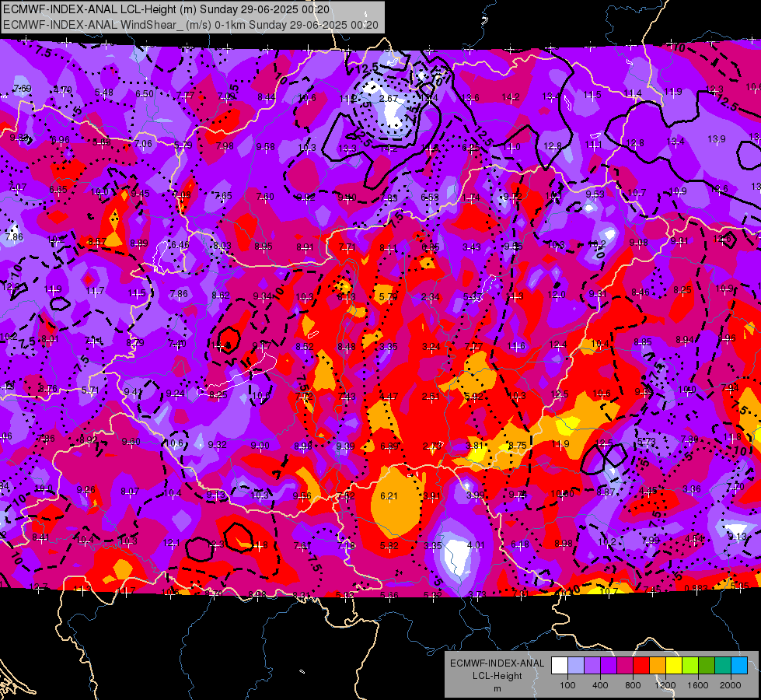Click the 13.9 grid value
This screenshot has height=700, width=761.
[717, 139]
